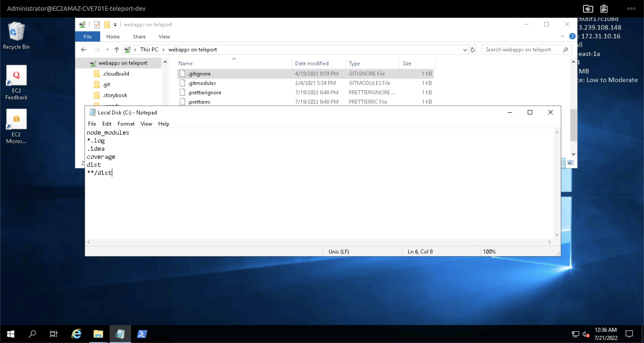Open the clipboard sharing icon in top bar
This screenshot has width=644, height=343.
pyautogui.click(x=604, y=9)
